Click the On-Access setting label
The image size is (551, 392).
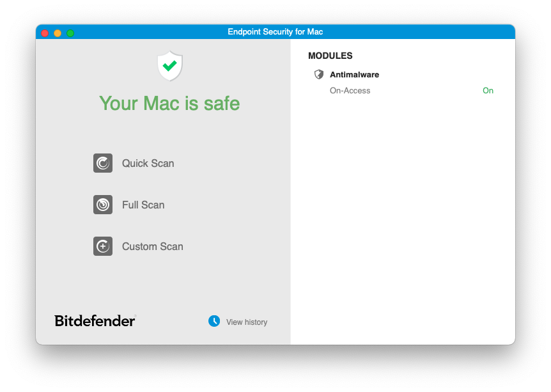(350, 91)
